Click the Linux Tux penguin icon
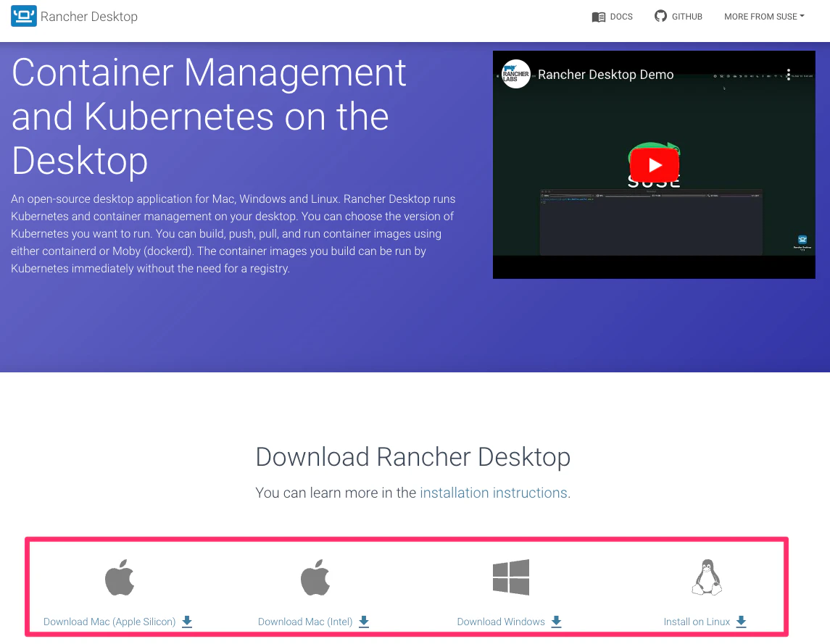This screenshot has height=644, width=830. [x=707, y=577]
